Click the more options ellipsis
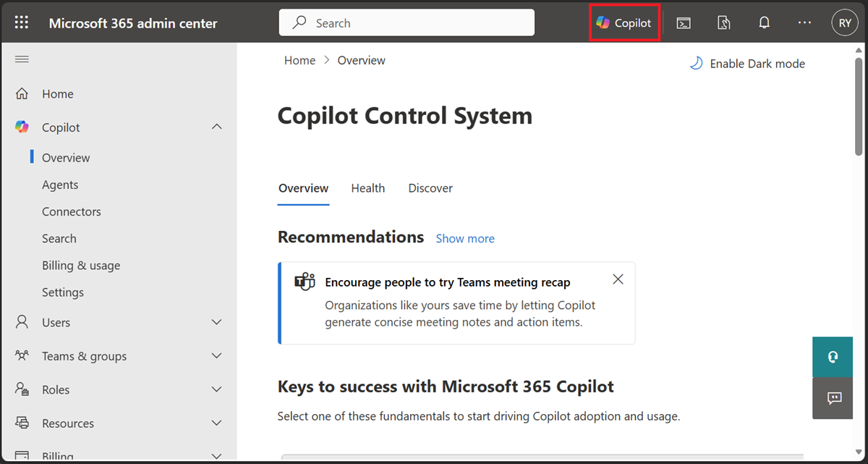This screenshot has height=464, width=868. coord(804,22)
